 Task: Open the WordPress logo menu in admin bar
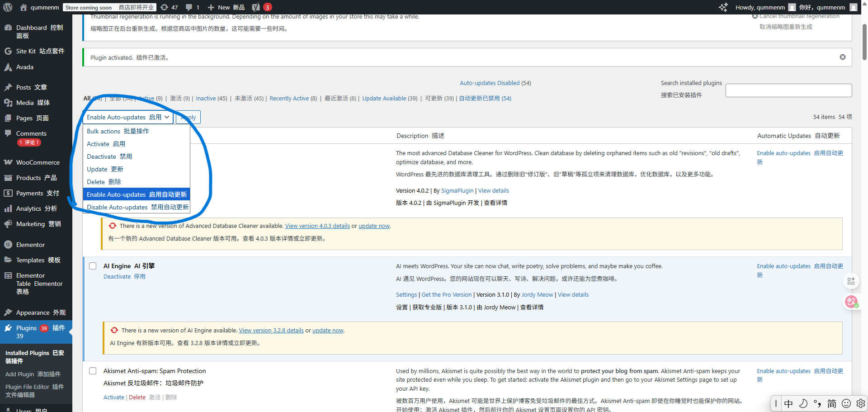[x=7, y=7]
